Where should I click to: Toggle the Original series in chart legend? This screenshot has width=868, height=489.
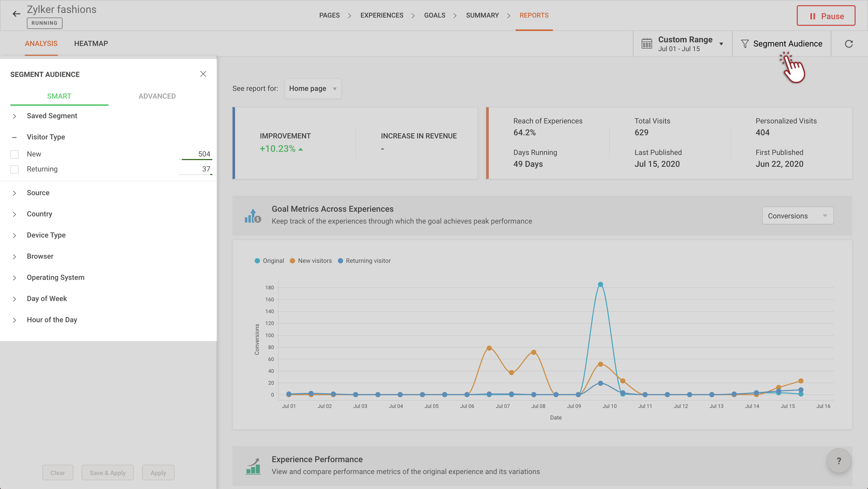(x=269, y=261)
